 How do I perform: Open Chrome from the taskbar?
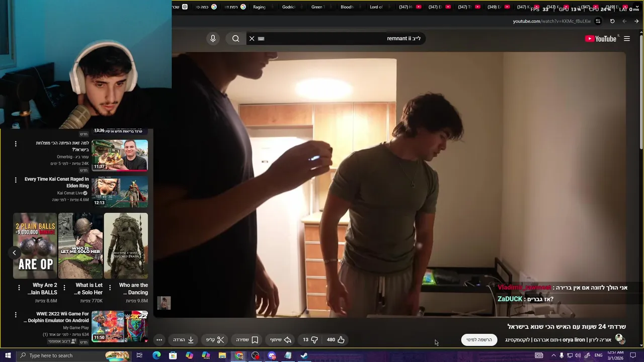tap(239, 355)
